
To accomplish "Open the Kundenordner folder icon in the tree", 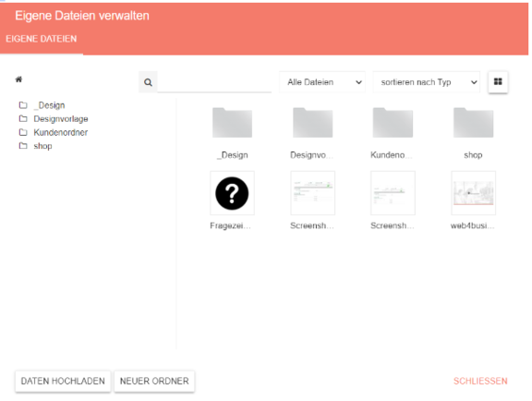I will click(x=23, y=132).
